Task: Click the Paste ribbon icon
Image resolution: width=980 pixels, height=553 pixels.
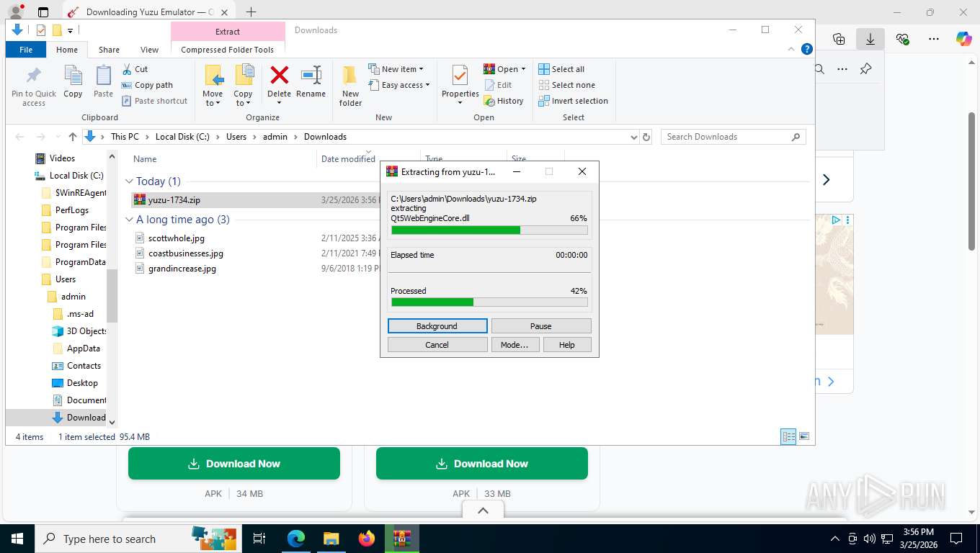Action: (x=103, y=76)
